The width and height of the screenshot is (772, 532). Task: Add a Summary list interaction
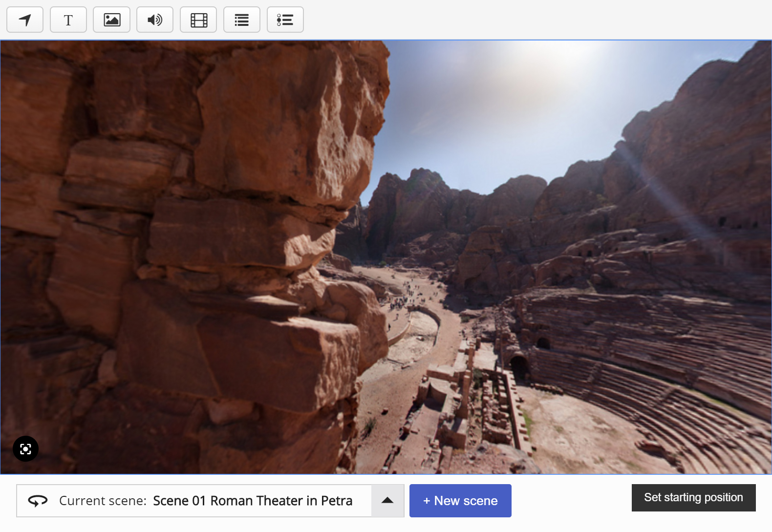pos(242,20)
